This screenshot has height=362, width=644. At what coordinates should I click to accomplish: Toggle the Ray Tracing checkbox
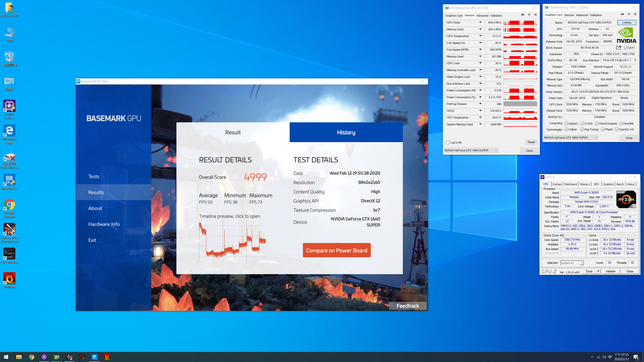pos(582,129)
